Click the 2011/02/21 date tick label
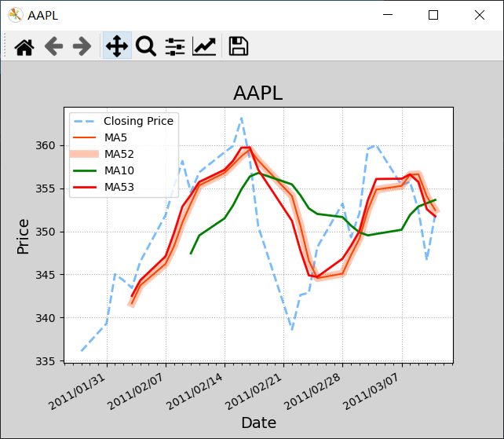 tap(254, 392)
